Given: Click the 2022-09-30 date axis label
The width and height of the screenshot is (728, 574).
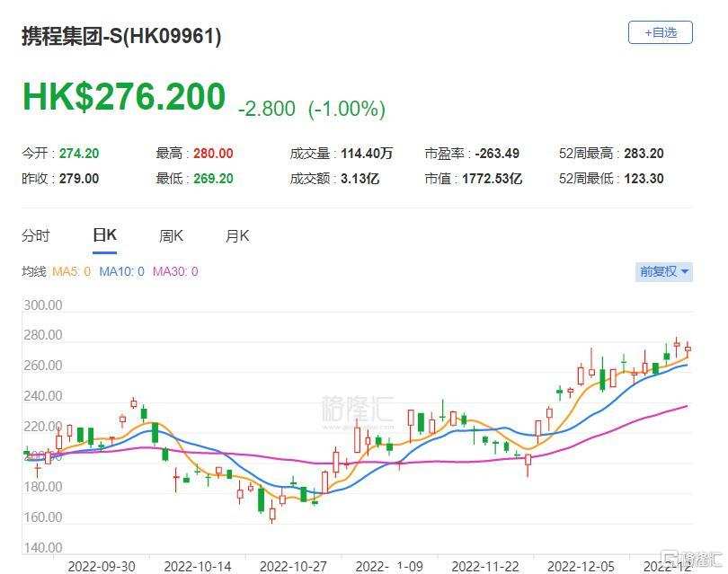Looking at the screenshot, I should point(102,567).
